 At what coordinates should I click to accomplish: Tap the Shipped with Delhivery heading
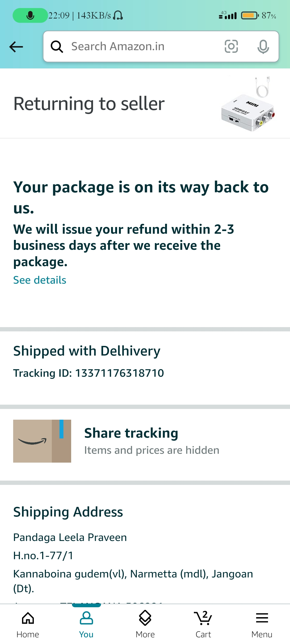pos(87,351)
